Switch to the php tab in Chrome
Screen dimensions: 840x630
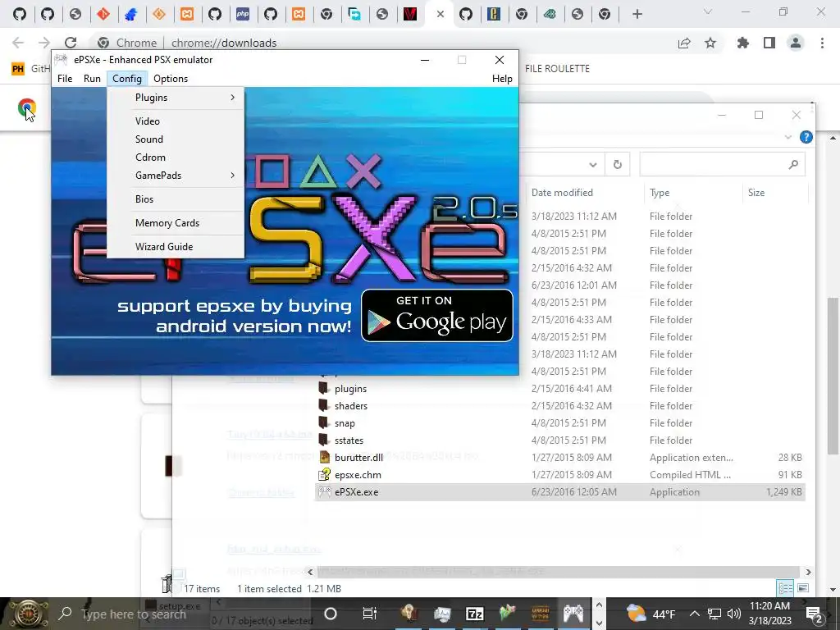click(x=243, y=14)
